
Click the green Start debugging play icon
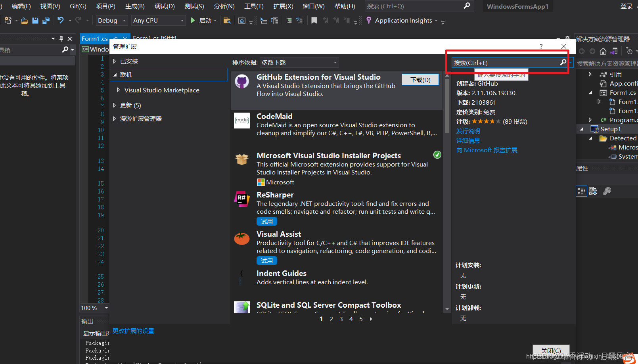pos(193,20)
